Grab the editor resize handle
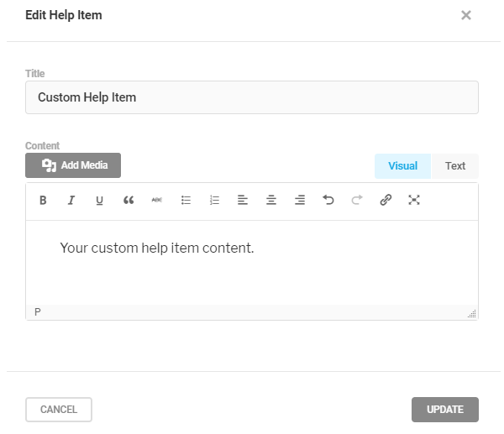 point(472,313)
